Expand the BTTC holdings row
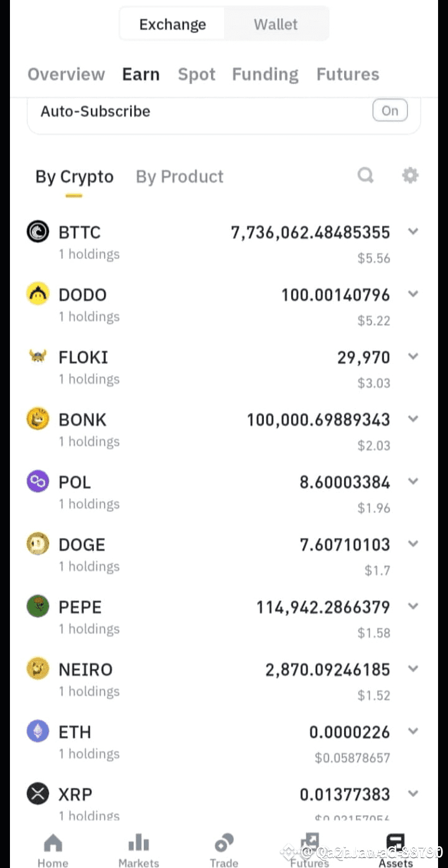 [x=413, y=232]
